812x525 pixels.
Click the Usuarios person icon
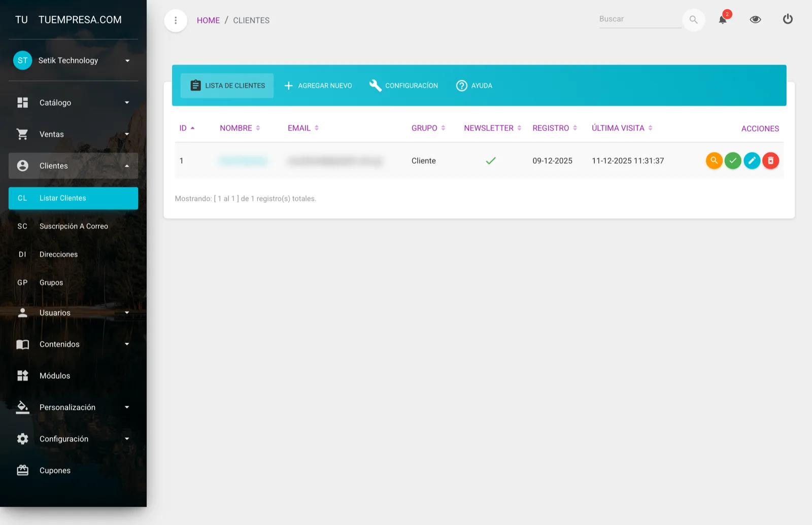23,312
